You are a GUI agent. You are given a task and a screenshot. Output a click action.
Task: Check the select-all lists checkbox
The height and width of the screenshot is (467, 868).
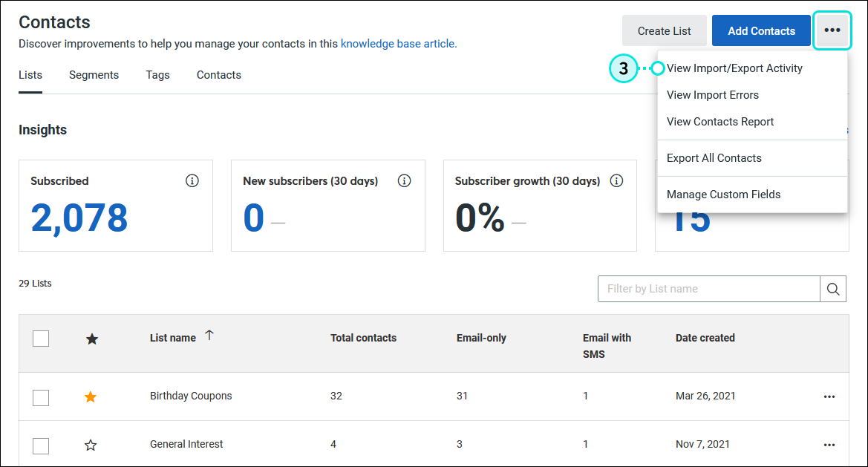(41, 338)
